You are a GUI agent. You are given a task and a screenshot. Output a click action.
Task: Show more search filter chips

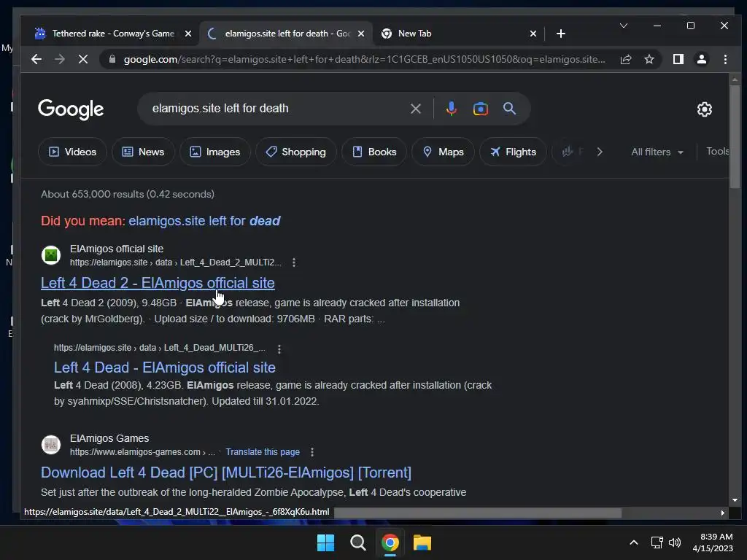[x=600, y=152]
